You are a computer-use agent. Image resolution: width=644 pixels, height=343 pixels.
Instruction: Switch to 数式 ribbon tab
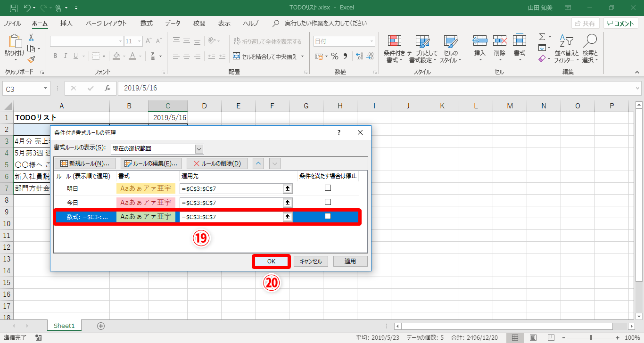[147, 23]
